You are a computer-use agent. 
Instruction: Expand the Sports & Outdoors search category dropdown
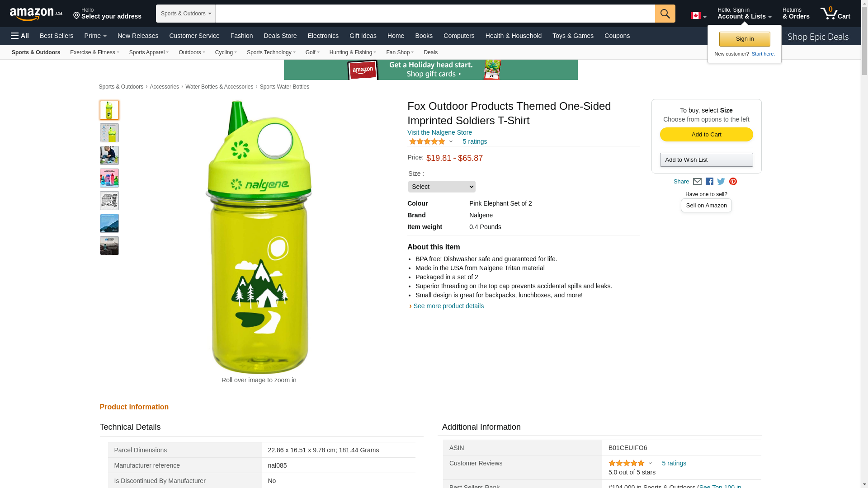coord(185,14)
